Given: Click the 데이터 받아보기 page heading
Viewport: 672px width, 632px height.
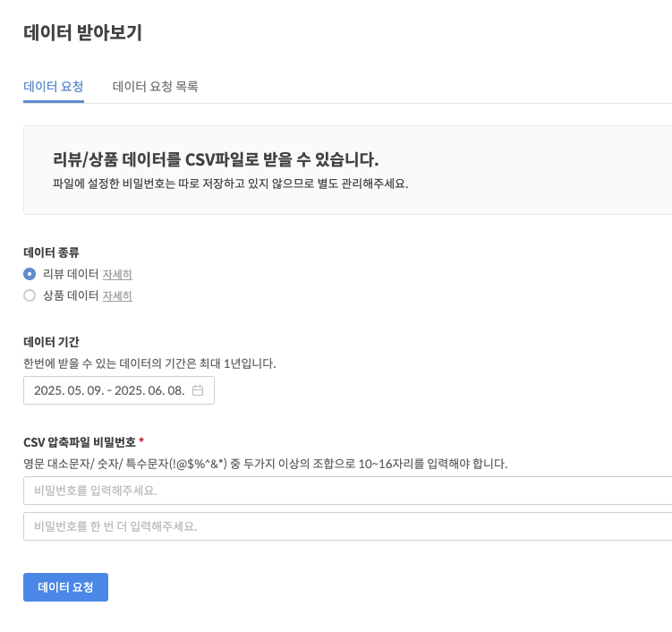Looking at the screenshot, I should point(82,33).
